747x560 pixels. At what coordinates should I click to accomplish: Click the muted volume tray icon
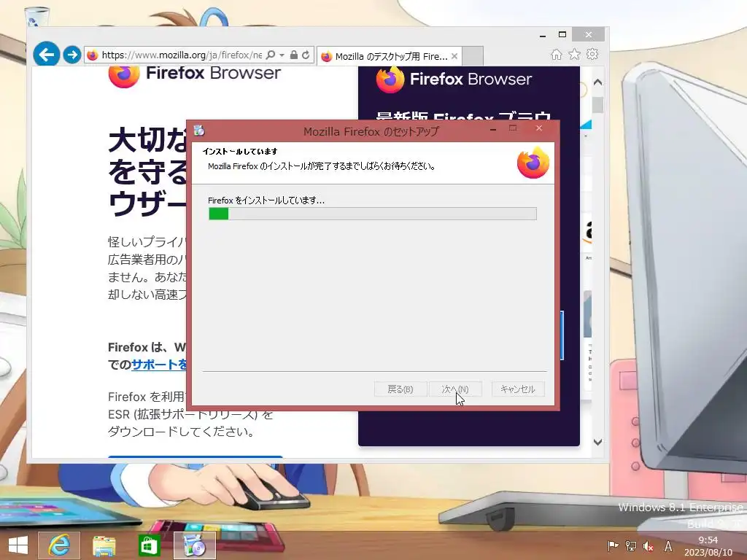(x=648, y=546)
